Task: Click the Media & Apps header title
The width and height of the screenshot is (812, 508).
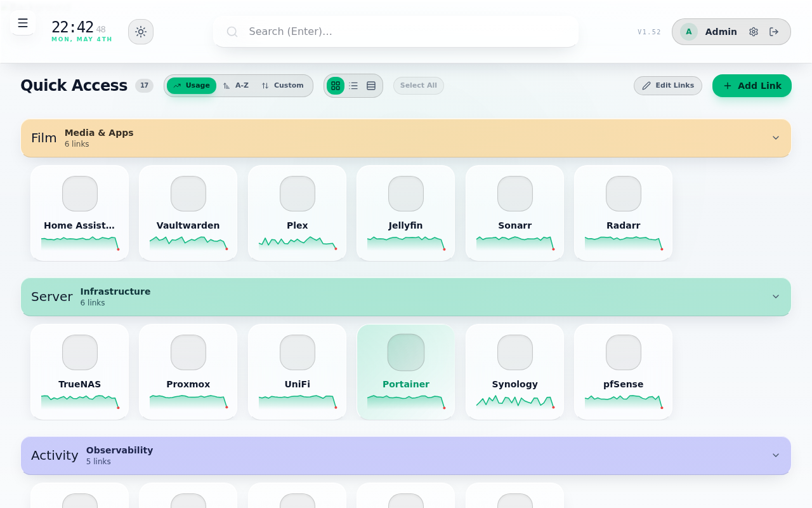Action: click(x=99, y=133)
